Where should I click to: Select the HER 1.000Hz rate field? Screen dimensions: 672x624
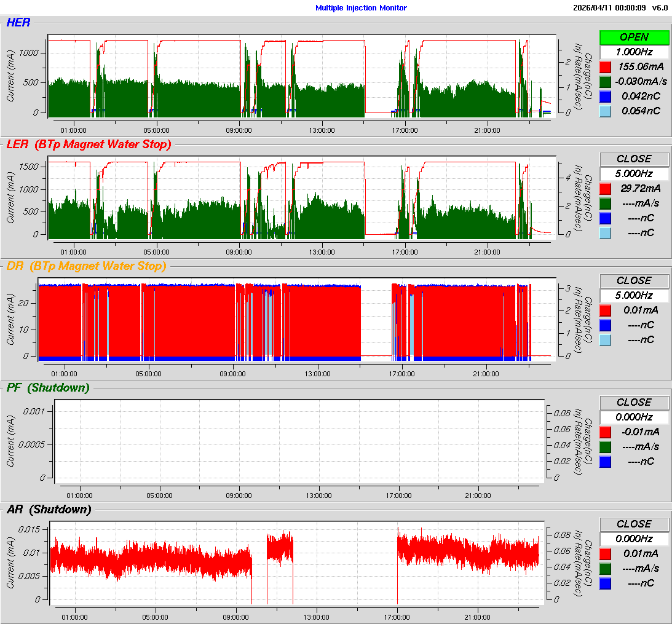coord(634,52)
